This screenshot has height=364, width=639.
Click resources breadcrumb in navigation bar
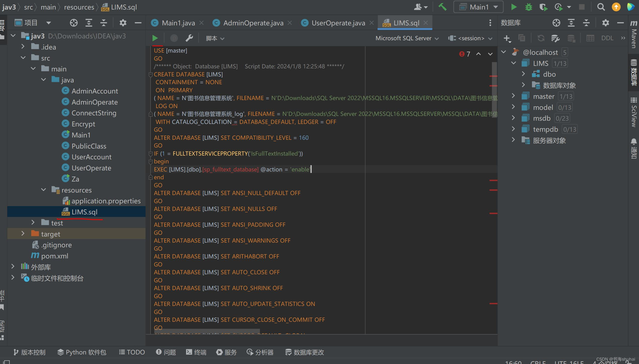(79, 7)
